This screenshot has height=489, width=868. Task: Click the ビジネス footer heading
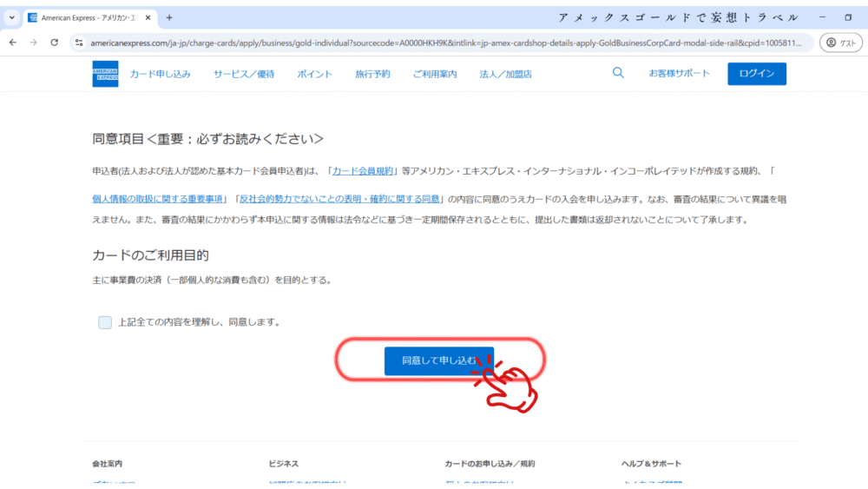(x=284, y=464)
